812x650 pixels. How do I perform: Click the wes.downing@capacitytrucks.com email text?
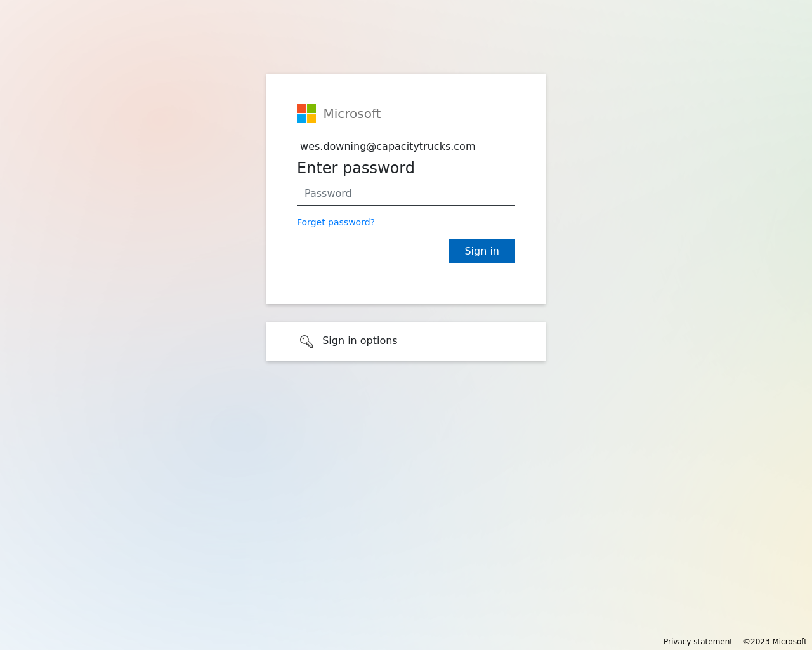click(x=388, y=147)
